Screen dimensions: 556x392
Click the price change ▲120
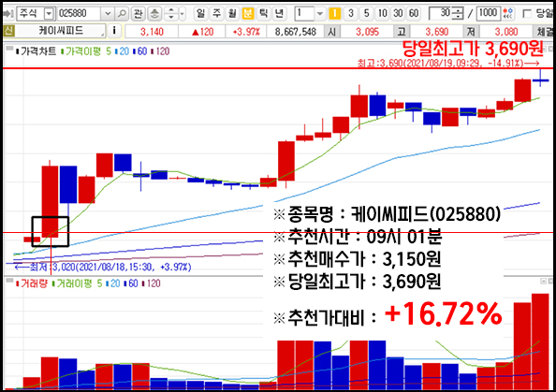pos(202,32)
